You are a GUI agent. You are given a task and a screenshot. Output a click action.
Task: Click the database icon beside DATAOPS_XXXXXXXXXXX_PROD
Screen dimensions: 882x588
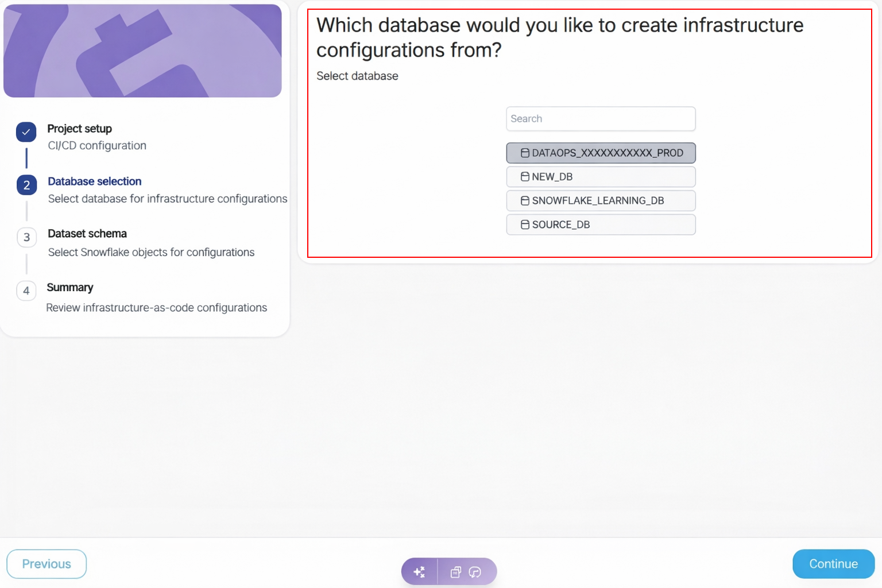(x=523, y=153)
